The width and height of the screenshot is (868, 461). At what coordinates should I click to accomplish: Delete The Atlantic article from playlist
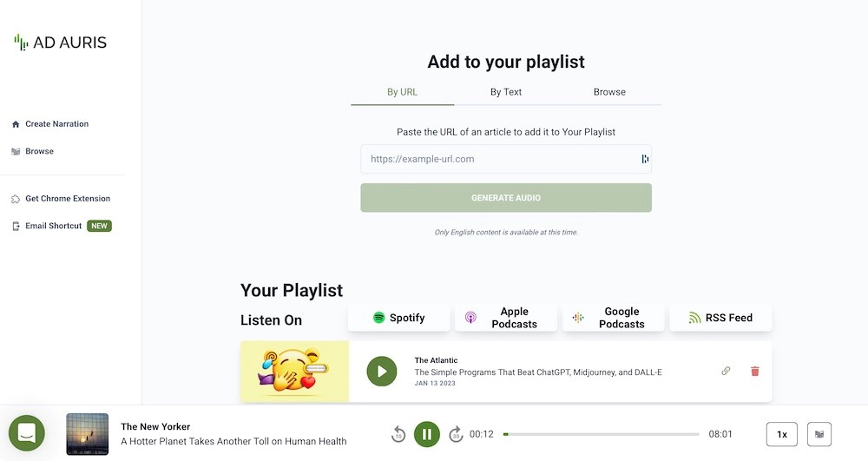754,372
